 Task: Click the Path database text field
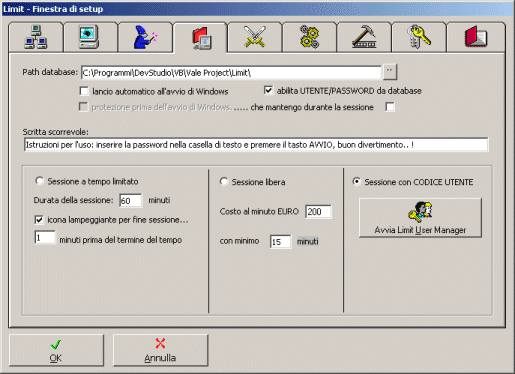point(231,73)
